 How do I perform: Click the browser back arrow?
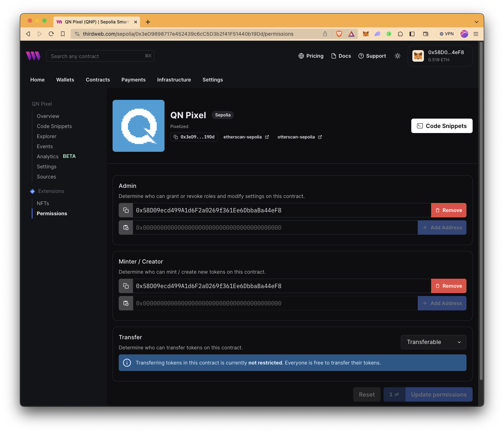pyautogui.click(x=28, y=34)
